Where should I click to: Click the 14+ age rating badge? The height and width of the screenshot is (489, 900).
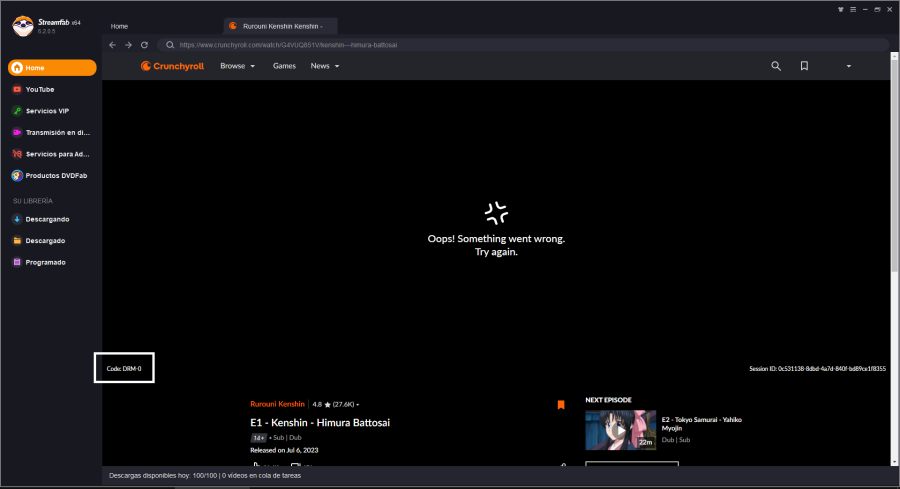click(258, 438)
